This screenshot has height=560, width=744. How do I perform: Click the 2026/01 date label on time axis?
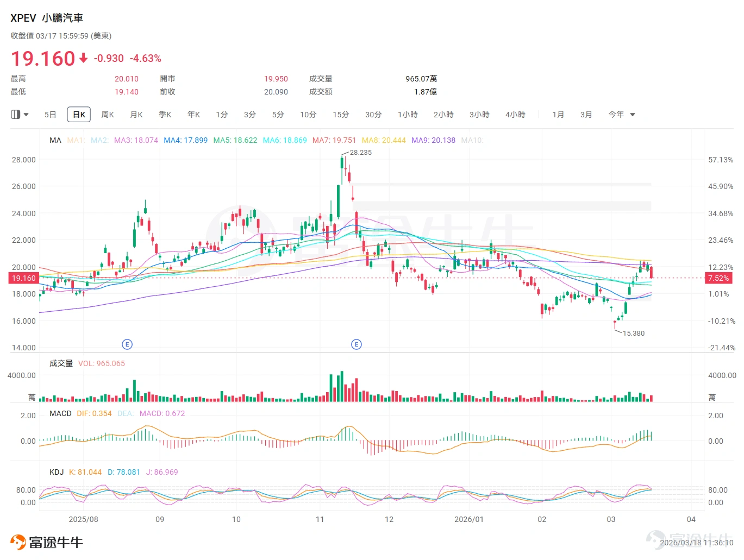469,519
